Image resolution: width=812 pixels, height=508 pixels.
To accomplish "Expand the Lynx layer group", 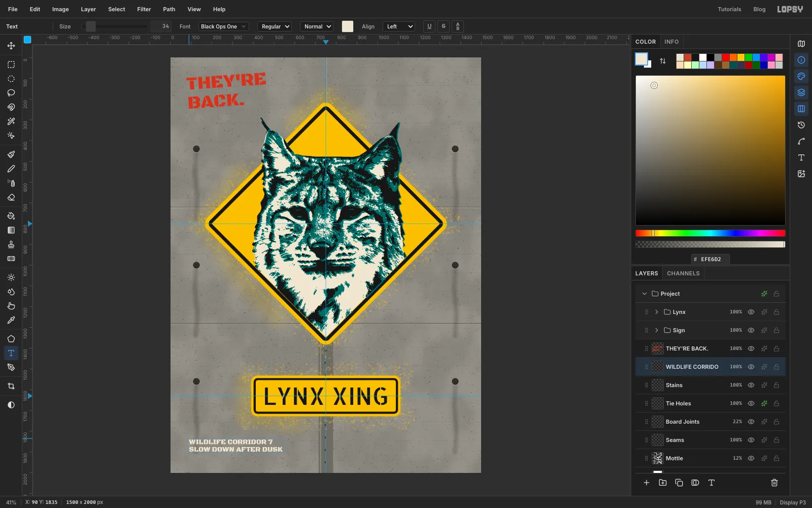I will [x=656, y=312].
